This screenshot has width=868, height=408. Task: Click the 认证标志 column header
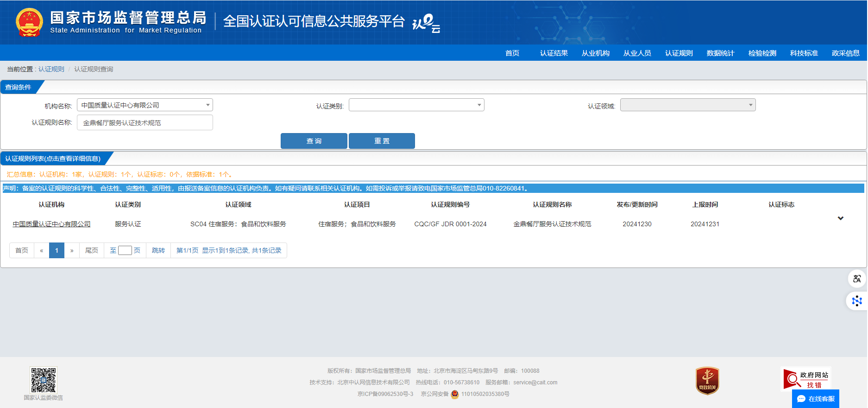tap(781, 204)
